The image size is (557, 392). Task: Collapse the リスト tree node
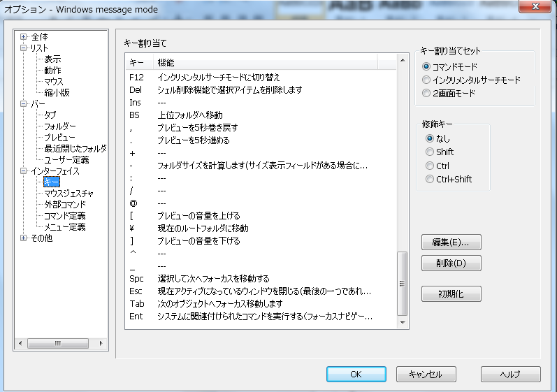24,48
